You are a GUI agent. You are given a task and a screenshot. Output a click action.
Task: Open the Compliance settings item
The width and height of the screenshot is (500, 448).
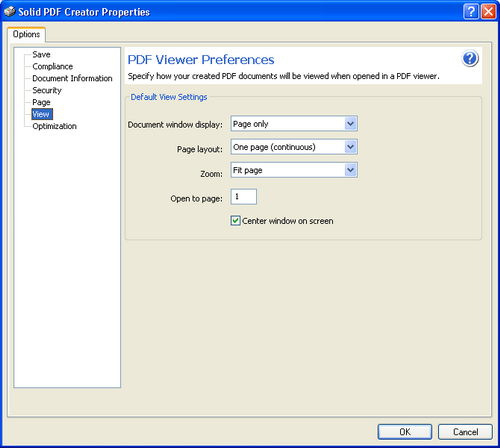[53, 66]
